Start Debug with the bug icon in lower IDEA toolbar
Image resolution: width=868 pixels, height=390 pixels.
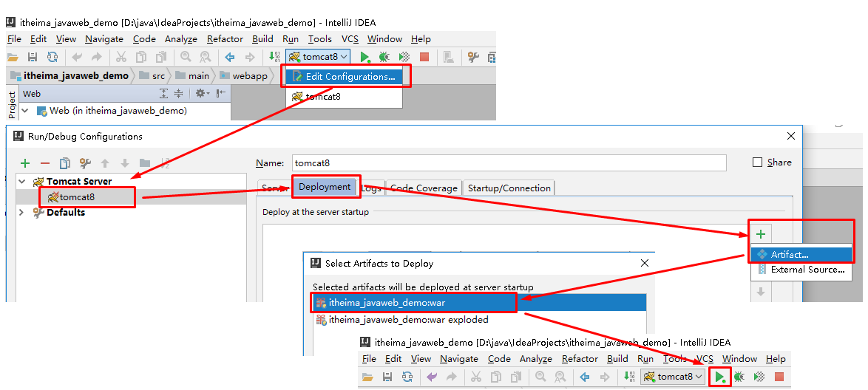(739, 377)
